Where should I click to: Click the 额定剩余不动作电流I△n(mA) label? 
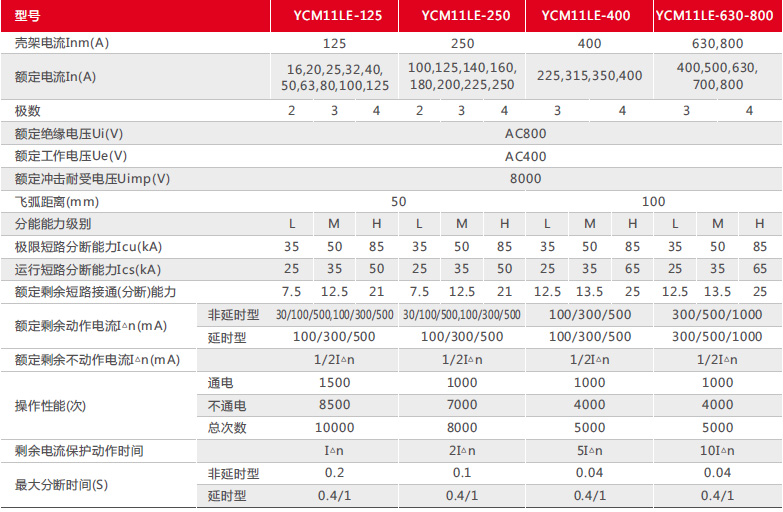click(x=97, y=360)
